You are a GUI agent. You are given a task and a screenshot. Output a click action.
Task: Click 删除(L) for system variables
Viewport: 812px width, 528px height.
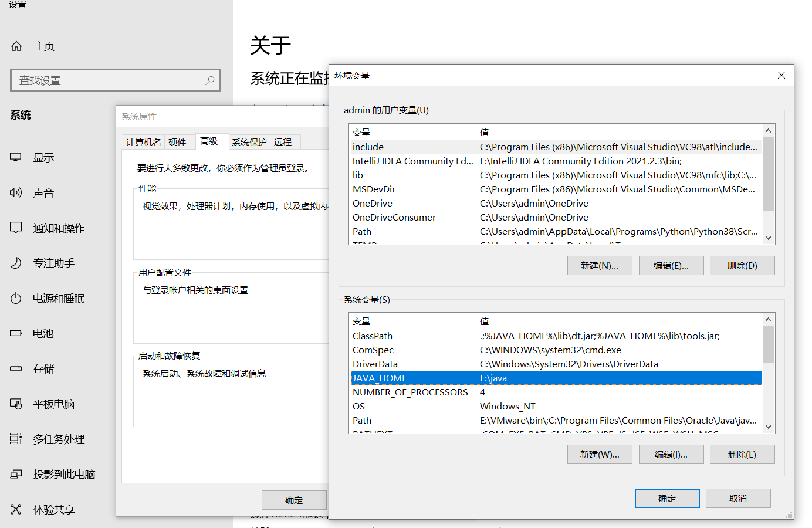pos(742,454)
